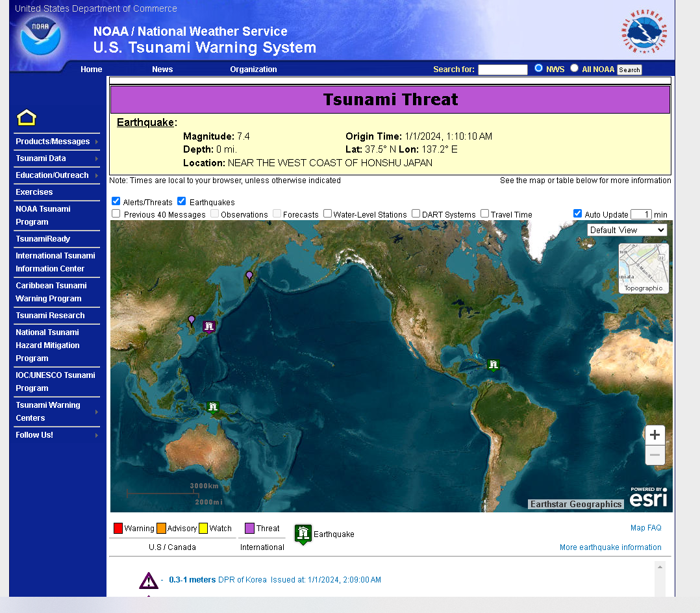700x613 pixels.
Task: Toggle Alerts/Threats checkbox
Action: (x=116, y=201)
